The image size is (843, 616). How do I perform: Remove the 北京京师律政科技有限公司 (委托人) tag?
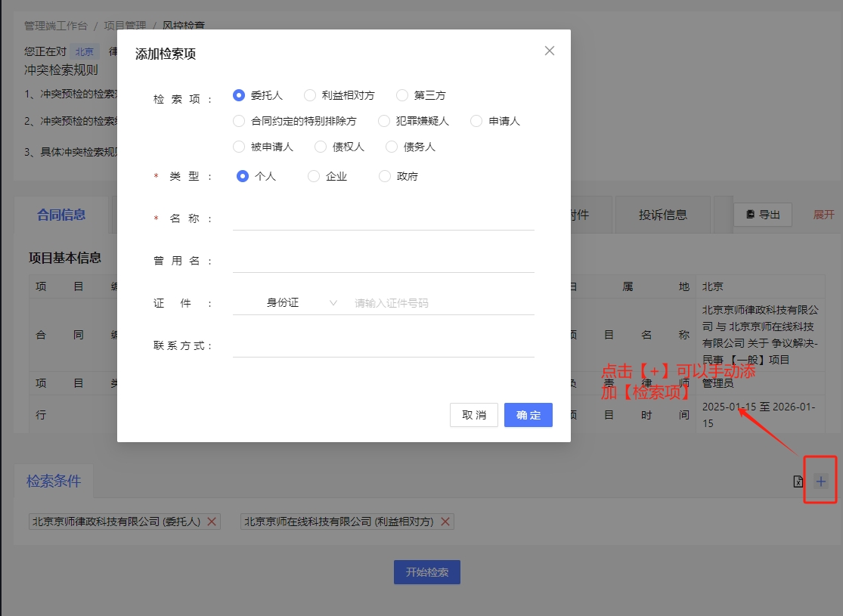click(x=212, y=522)
